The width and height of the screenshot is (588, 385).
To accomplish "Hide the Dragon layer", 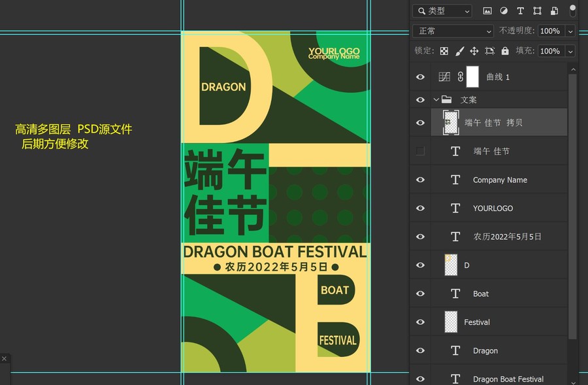I will coord(420,350).
